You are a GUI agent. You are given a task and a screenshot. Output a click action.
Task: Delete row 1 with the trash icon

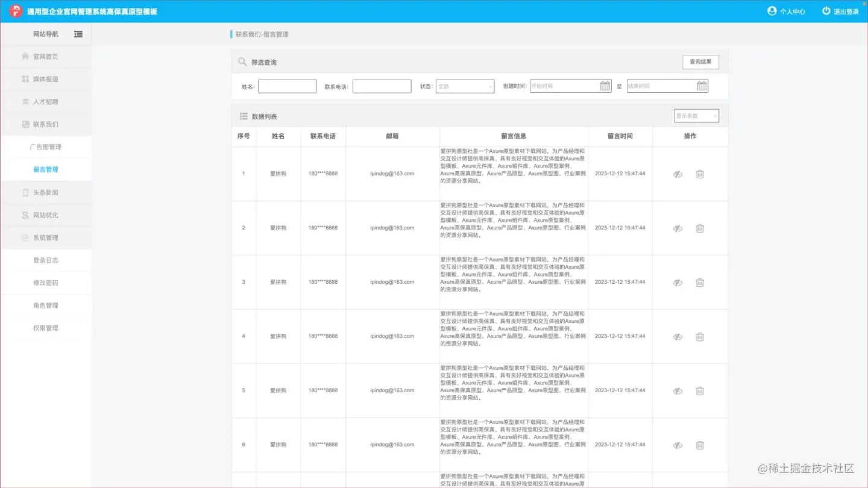coord(700,174)
